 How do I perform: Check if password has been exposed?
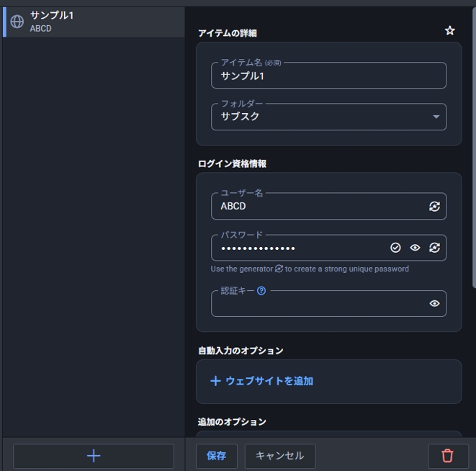tap(395, 248)
